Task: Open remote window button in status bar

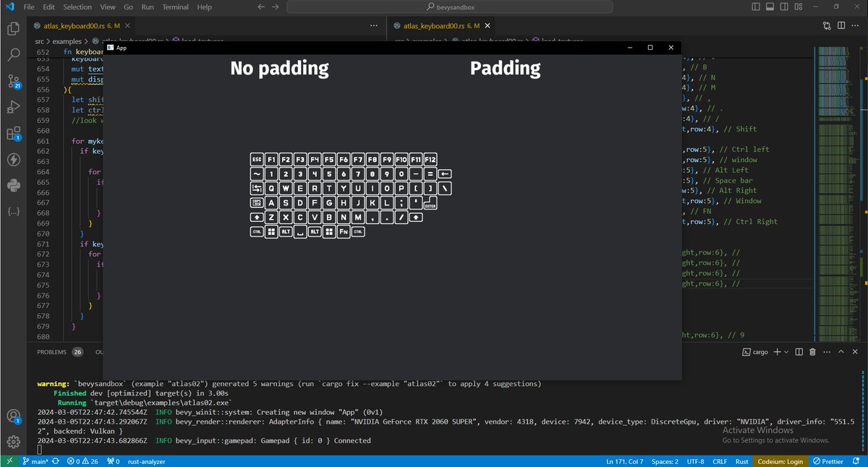Action: pyautogui.click(x=8, y=461)
